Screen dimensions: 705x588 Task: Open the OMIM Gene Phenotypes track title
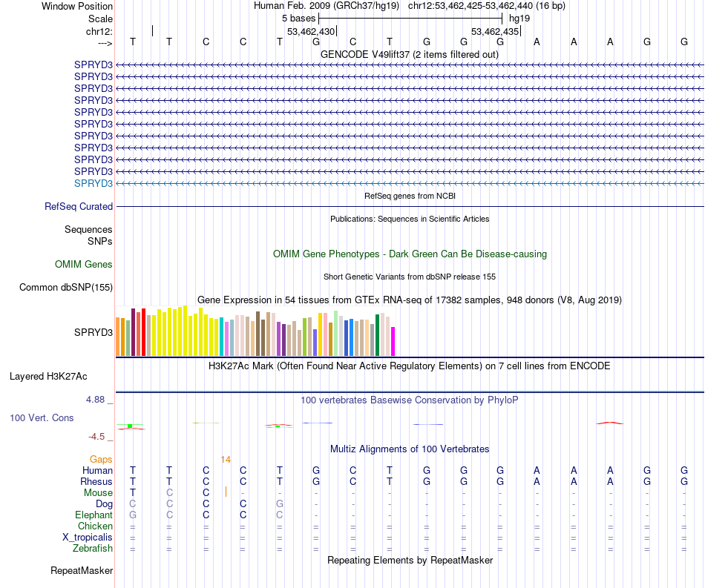pos(410,254)
